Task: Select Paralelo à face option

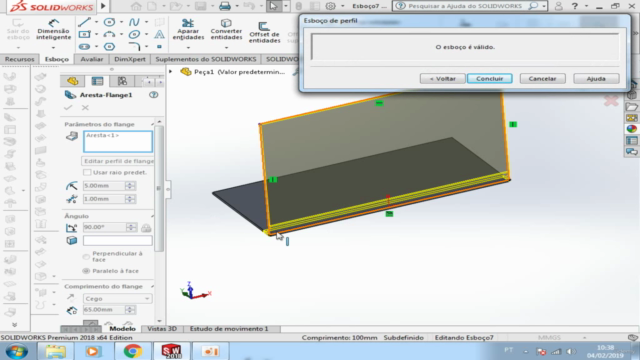Action: point(86,271)
